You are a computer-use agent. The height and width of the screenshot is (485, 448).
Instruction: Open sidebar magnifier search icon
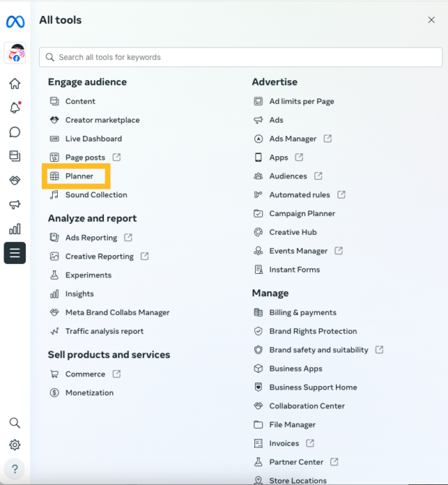pyautogui.click(x=14, y=423)
